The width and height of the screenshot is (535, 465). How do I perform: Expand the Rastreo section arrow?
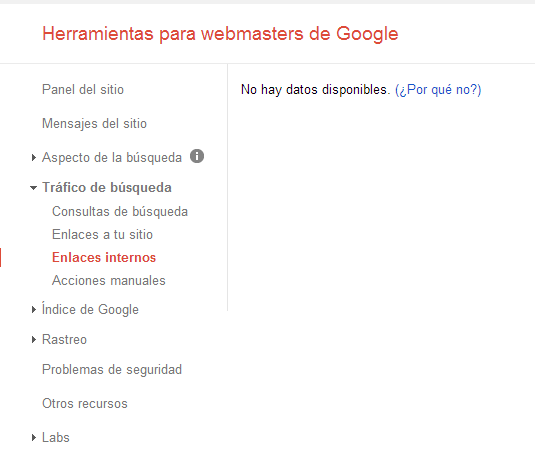coord(33,339)
